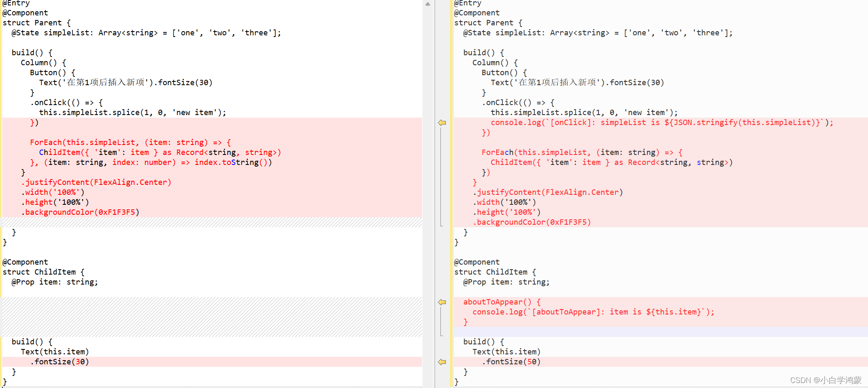Click '@State simpleList' line in left pane
The height and width of the screenshot is (388, 868).
146,33
